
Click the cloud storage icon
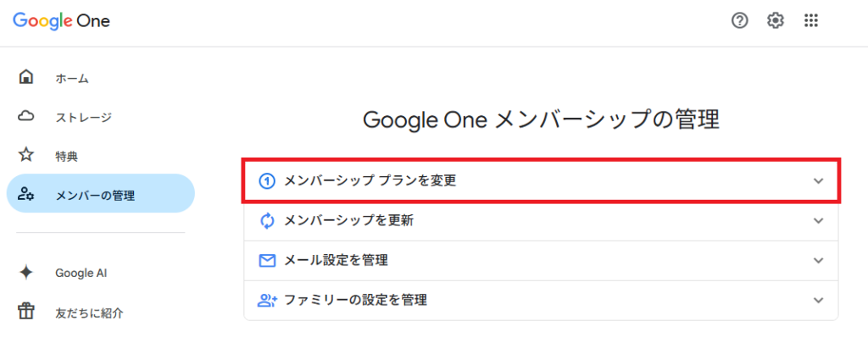click(26, 117)
